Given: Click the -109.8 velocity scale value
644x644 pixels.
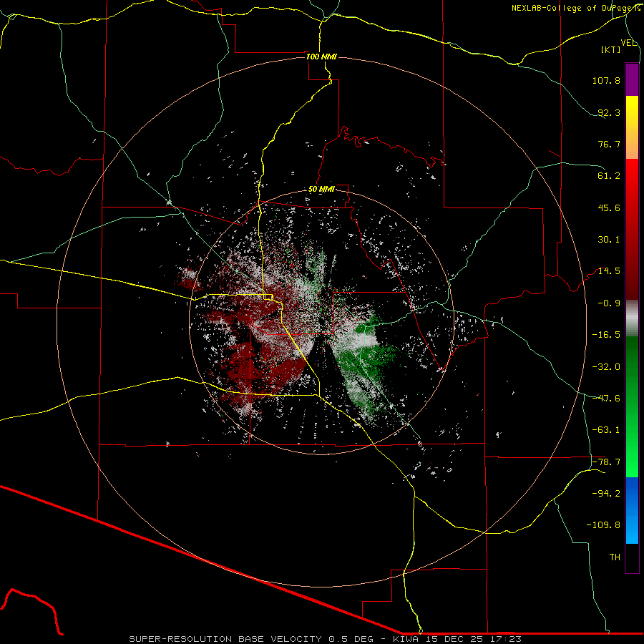Looking at the screenshot, I should (603, 525).
